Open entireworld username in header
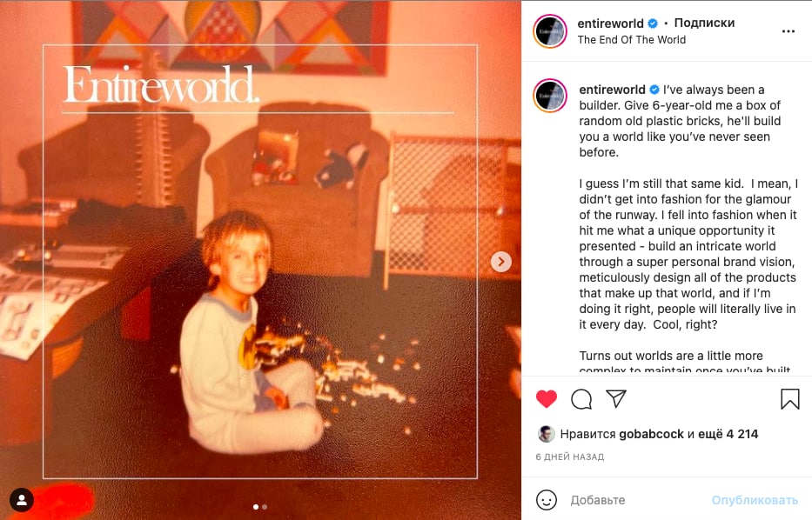Image resolution: width=812 pixels, height=520 pixels. click(611, 23)
